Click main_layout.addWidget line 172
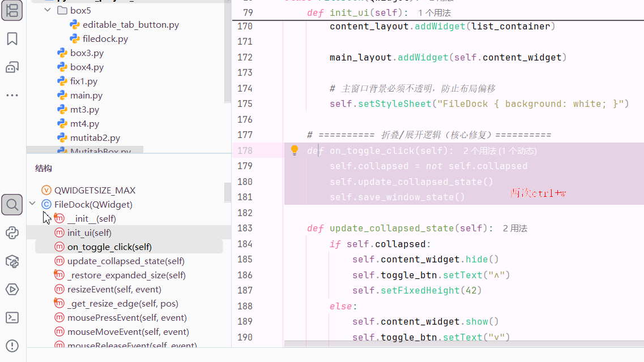This screenshot has height=362, width=644. point(447,57)
